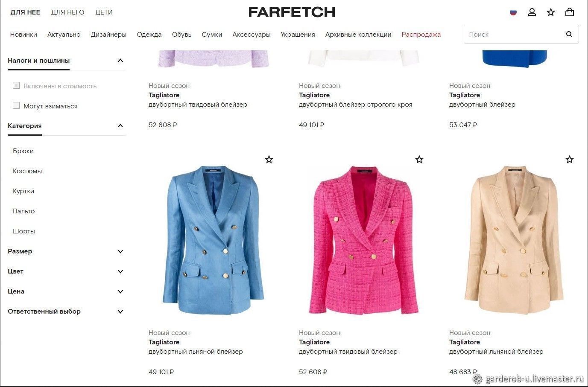Add blue linen blazer to wishlist

pyautogui.click(x=269, y=160)
